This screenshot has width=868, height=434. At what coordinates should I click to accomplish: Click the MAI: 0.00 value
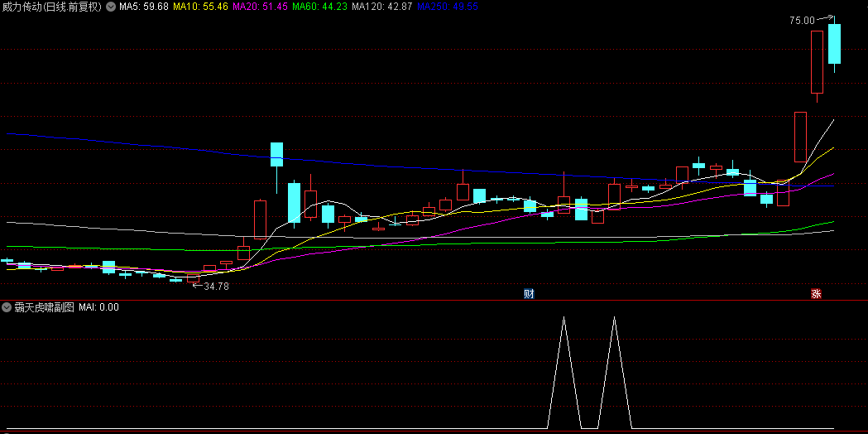[98, 307]
